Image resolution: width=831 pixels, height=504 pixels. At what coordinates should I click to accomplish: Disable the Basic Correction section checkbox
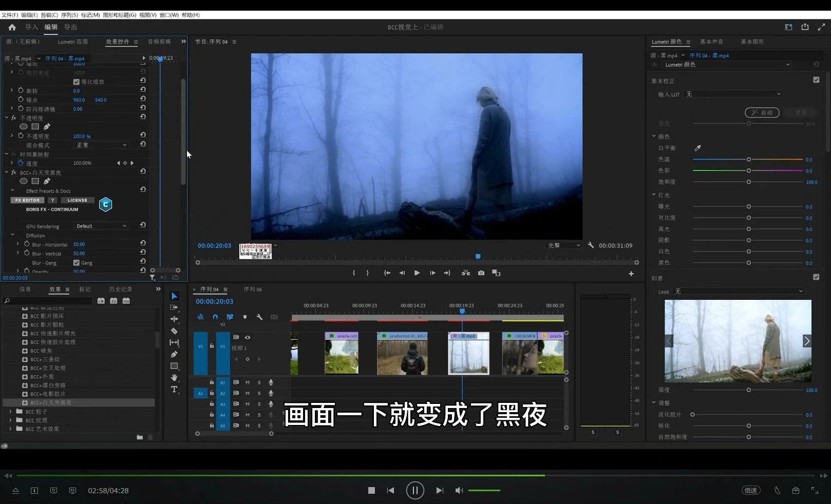click(x=816, y=80)
